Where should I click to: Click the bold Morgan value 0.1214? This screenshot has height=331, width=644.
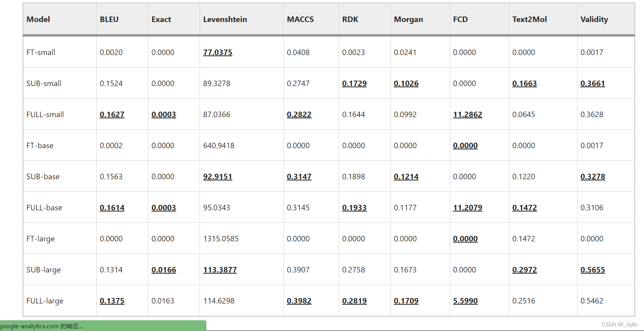pyautogui.click(x=406, y=177)
